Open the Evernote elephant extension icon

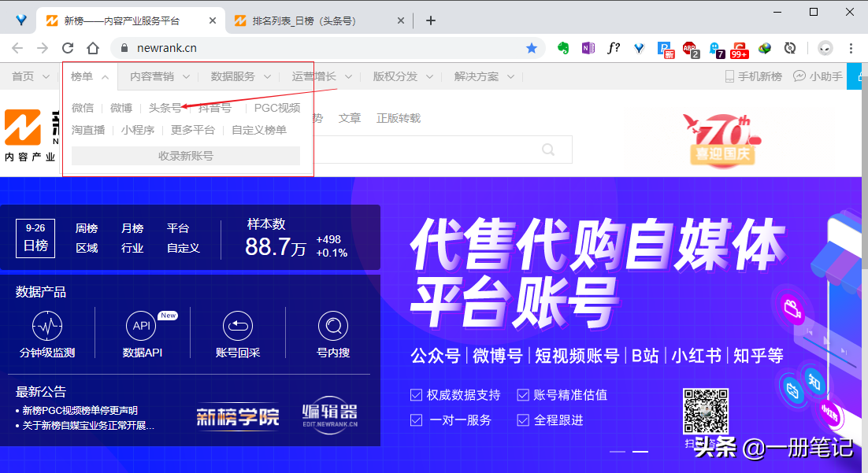tap(563, 48)
